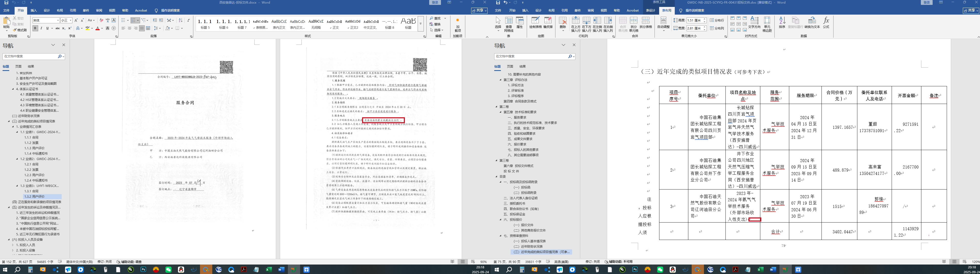Open 删除 dropdown in 行和列 group
The width and height of the screenshot is (980, 274).
point(563,24)
